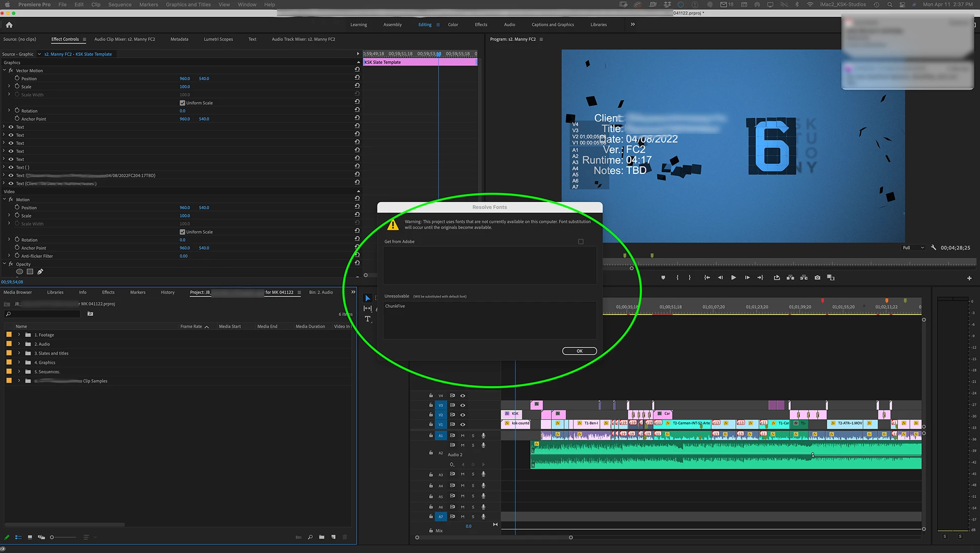
Task: Hide track V2 with eye toggle
Action: 462,414
